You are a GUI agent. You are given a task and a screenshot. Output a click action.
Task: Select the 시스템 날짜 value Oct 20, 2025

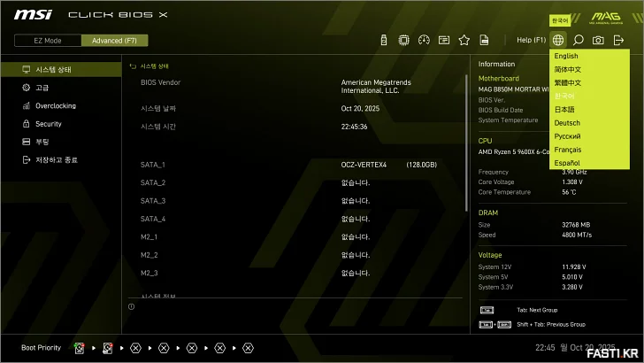[360, 109]
